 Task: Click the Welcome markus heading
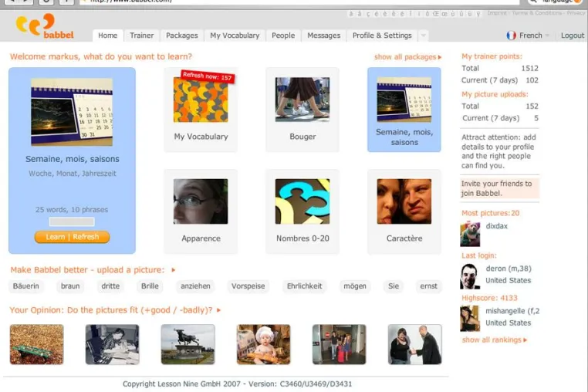point(101,56)
